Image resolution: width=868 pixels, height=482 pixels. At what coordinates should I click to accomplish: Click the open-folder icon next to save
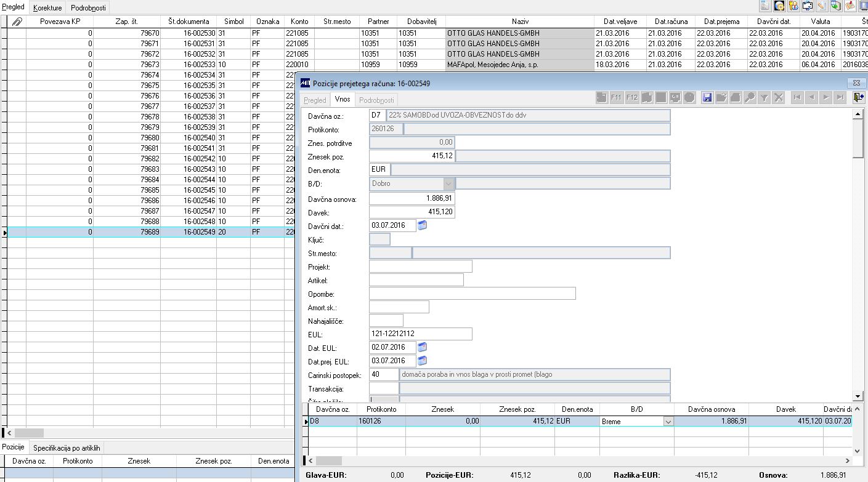tap(721, 97)
